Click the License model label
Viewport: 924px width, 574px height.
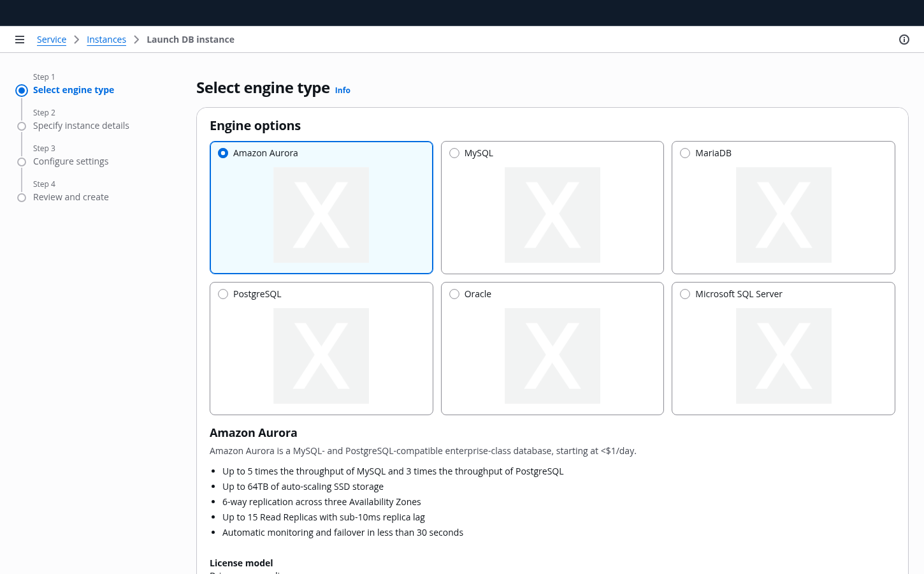pos(241,563)
